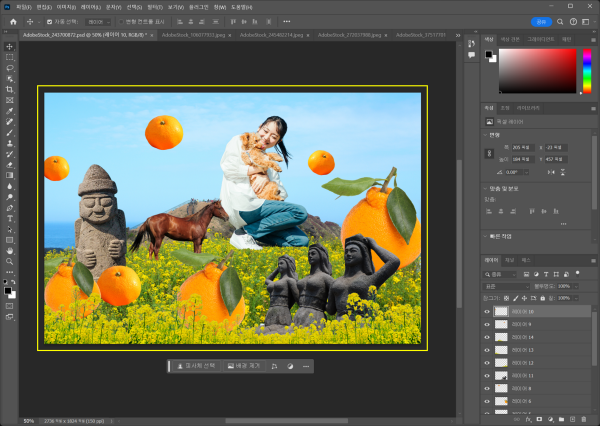
Task: Toggle visibility of 레이어 14
Action: tap(487, 337)
